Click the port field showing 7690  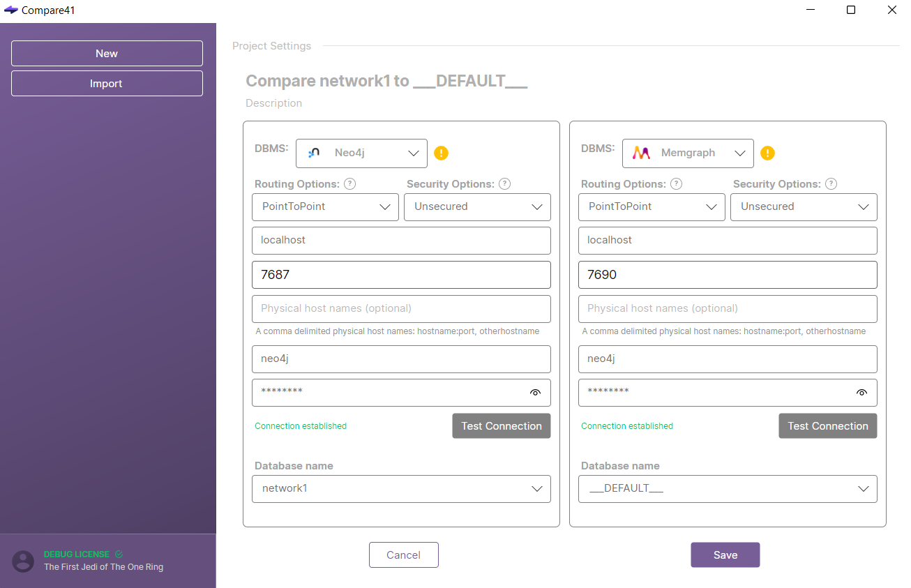click(x=728, y=275)
